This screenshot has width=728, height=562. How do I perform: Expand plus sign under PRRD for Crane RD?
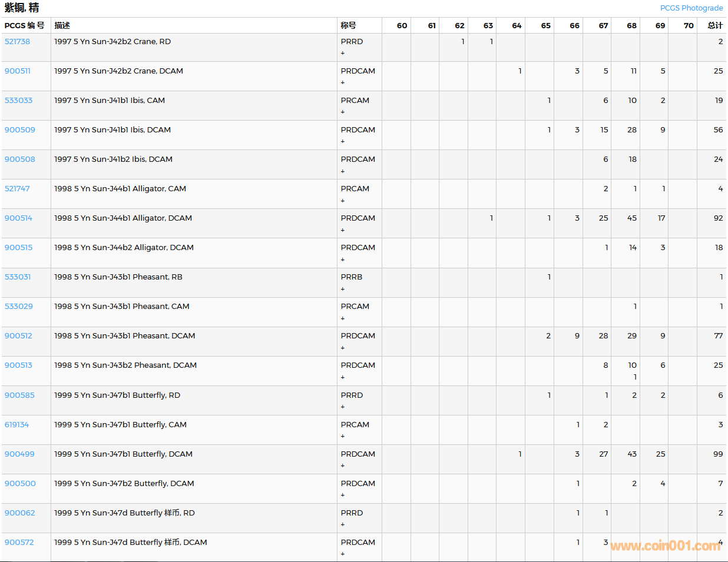pyautogui.click(x=343, y=54)
